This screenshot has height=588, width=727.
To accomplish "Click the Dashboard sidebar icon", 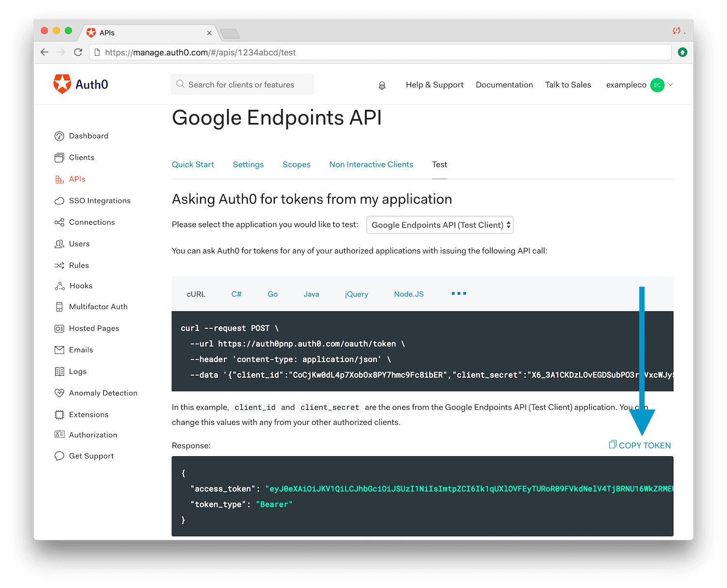I will pos(59,136).
